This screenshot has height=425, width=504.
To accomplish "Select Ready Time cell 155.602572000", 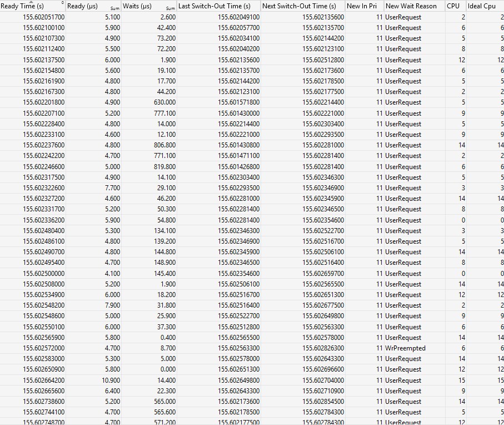I will (x=44, y=348).
